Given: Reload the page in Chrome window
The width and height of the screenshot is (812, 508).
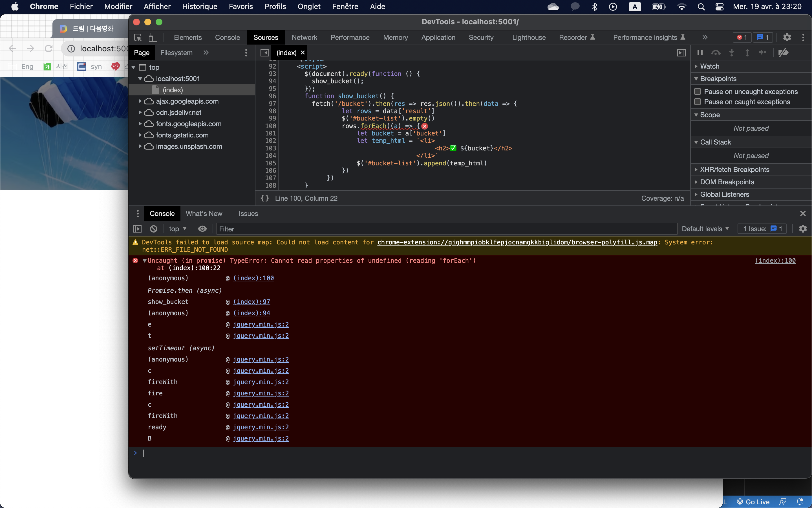Looking at the screenshot, I should (x=49, y=48).
